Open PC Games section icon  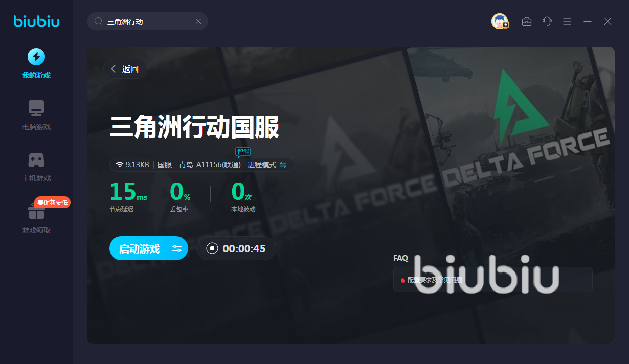(x=36, y=108)
